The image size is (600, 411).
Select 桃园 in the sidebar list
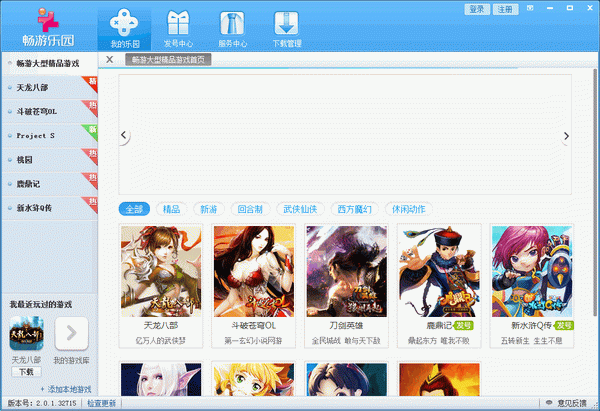pos(49,160)
